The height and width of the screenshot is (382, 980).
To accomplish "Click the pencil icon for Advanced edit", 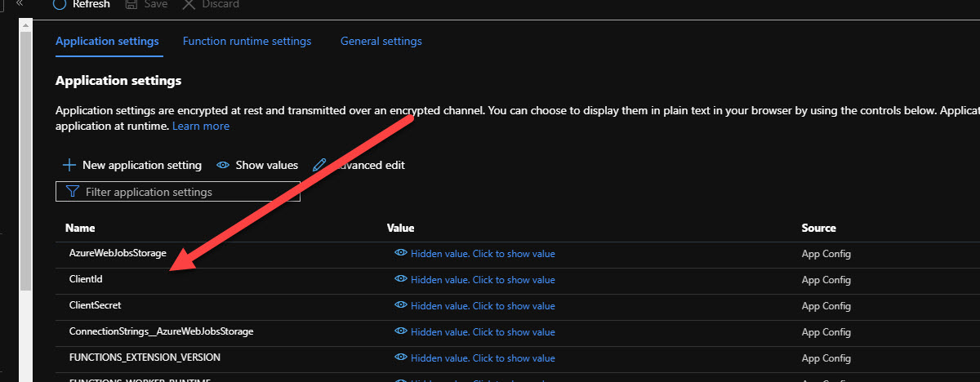I will coord(320,165).
